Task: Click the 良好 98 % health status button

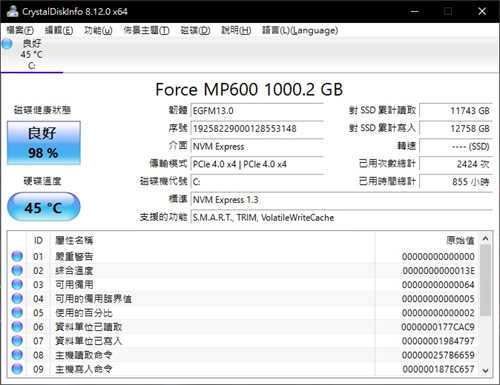Action: point(44,143)
